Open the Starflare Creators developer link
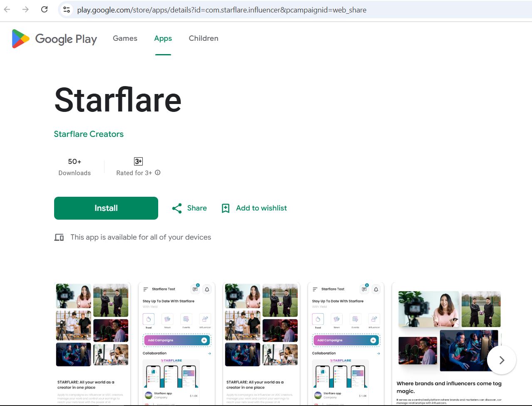Screen dimensions: 532x406 tap(89, 134)
